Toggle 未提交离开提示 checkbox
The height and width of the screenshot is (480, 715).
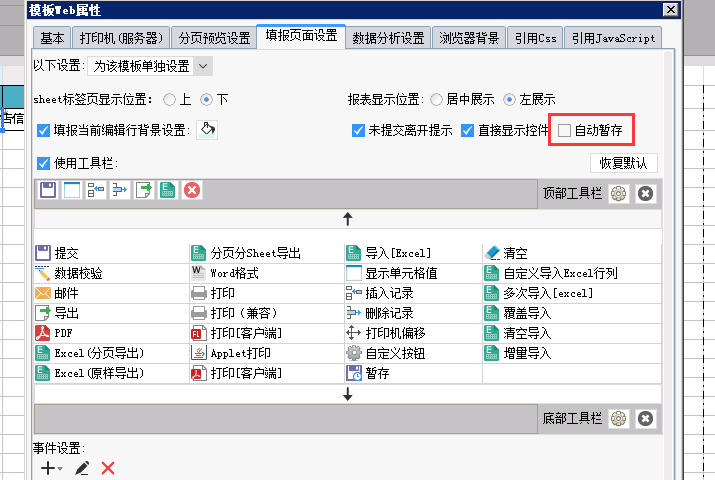(358, 131)
